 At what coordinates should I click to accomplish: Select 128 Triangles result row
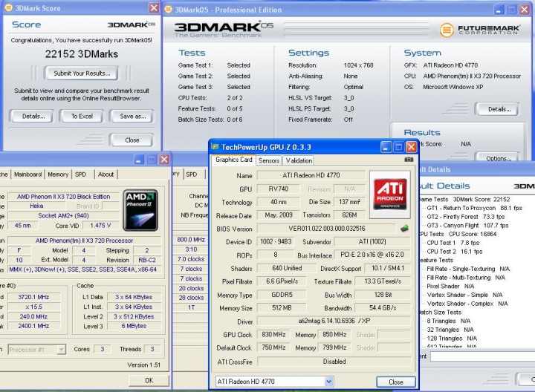(452, 339)
